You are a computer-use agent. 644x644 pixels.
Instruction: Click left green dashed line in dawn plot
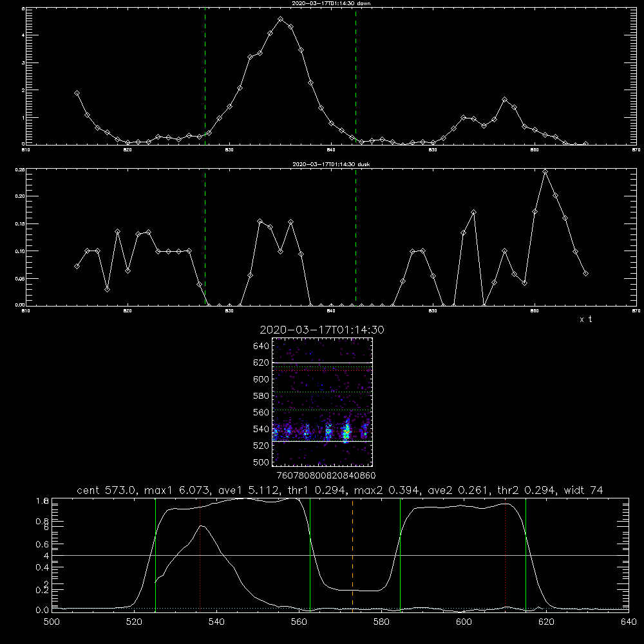(x=205, y=76)
